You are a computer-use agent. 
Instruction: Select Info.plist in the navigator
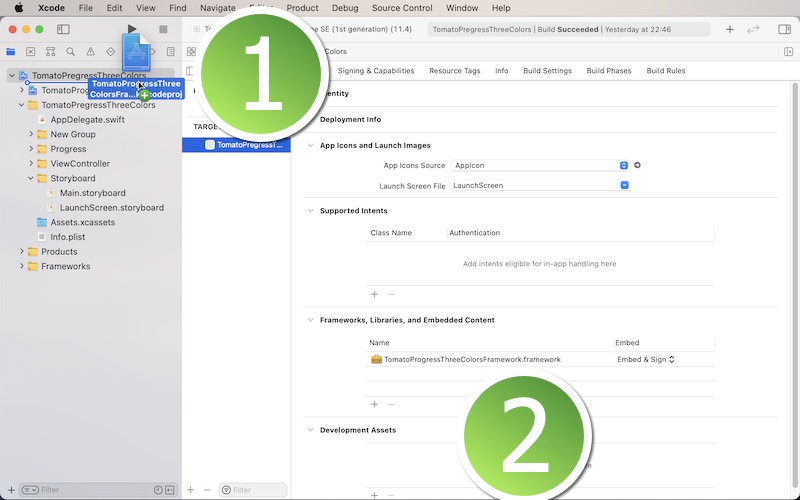pyautogui.click(x=67, y=237)
